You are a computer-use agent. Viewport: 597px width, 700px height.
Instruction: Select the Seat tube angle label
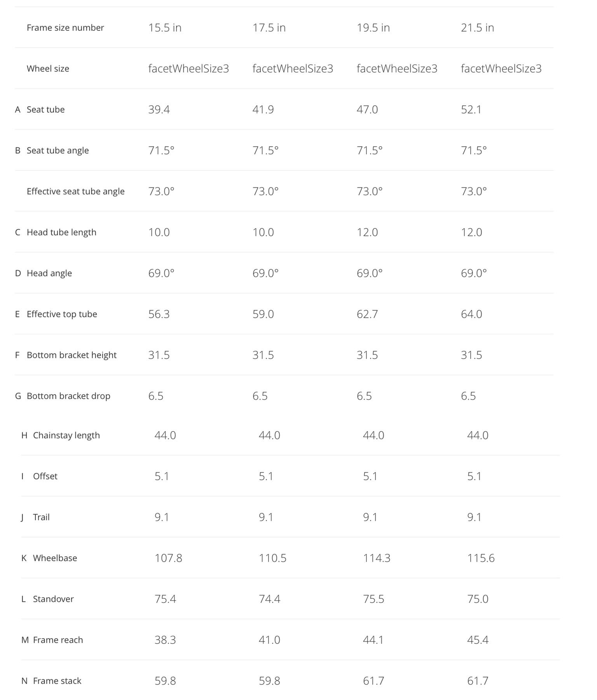tap(58, 150)
